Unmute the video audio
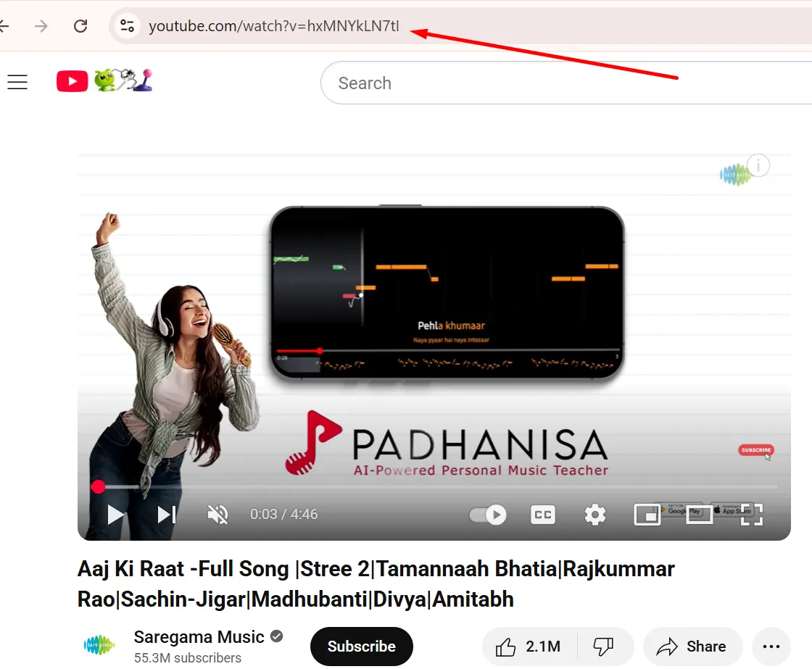 point(218,515)
